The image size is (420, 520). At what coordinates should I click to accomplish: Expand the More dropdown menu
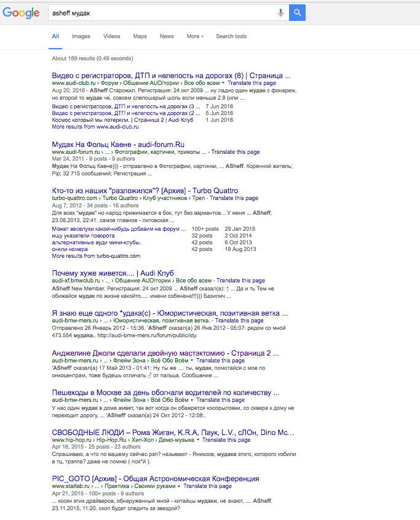coord(195,36)
